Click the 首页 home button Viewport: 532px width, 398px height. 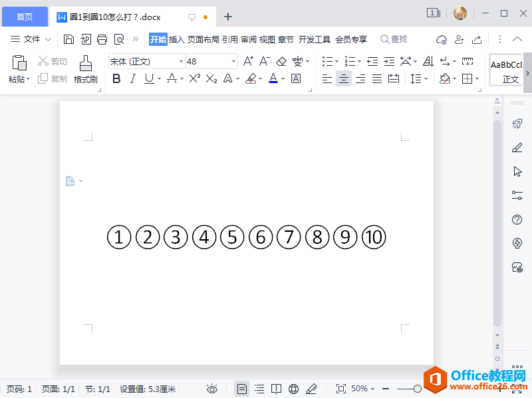(x=25, y=16)
